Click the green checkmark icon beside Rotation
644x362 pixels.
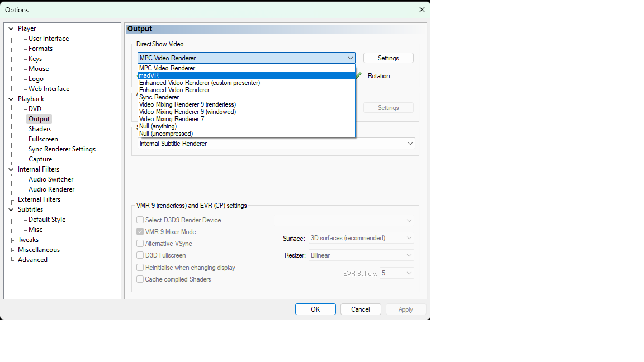point(358,75)
